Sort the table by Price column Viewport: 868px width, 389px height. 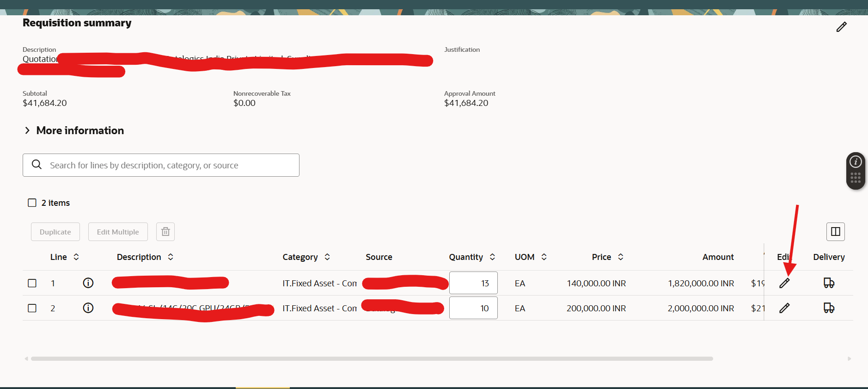(621, 257)
